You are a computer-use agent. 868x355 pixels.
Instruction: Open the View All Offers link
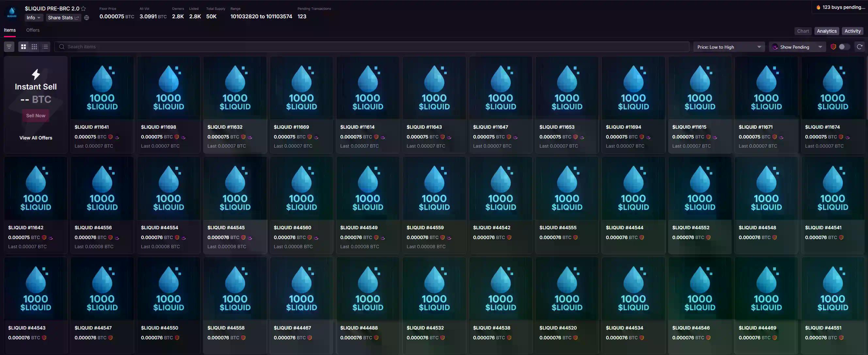[36, 137]
